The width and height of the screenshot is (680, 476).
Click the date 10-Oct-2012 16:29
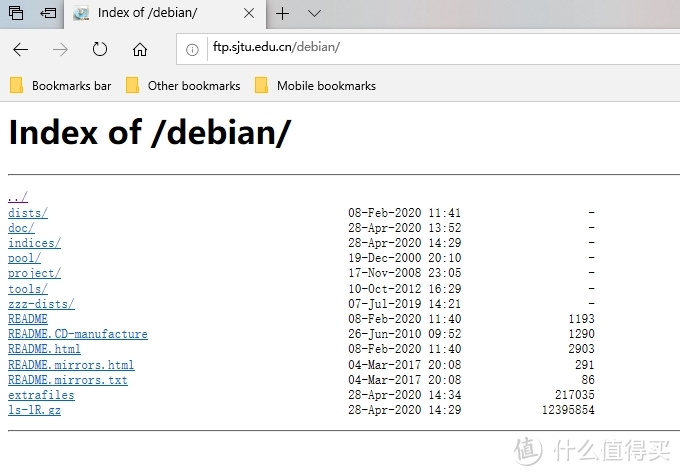405,289
